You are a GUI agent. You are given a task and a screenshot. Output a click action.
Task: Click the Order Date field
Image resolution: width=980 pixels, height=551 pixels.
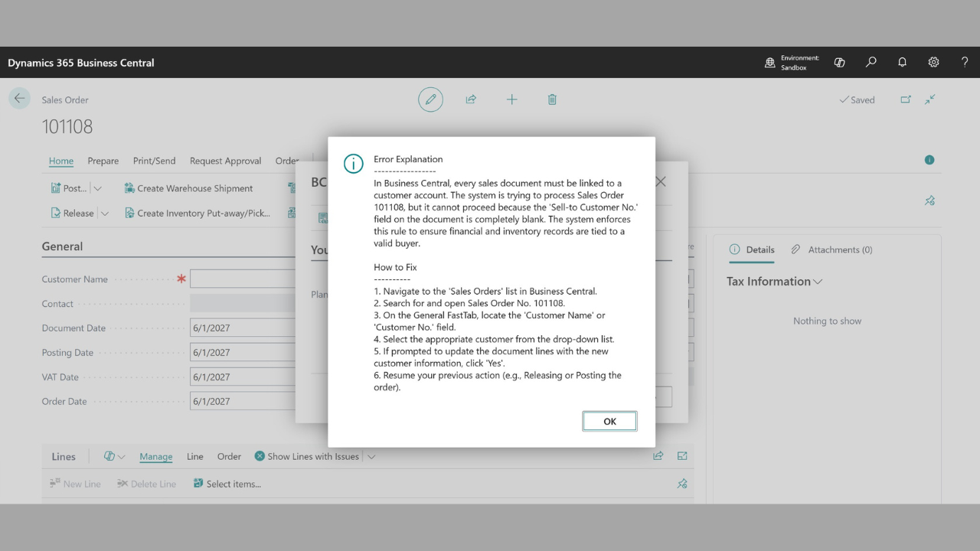243,401
